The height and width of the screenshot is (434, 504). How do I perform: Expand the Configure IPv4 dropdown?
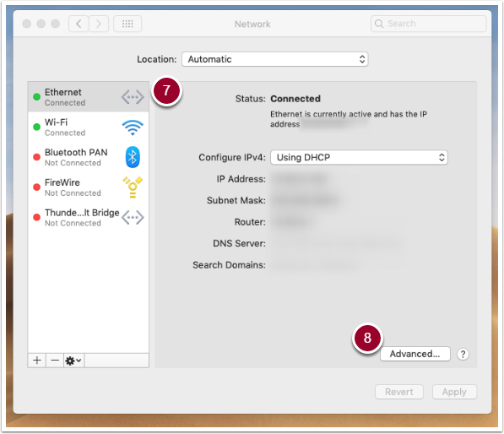pyautogui.click(x=359, y=157)
